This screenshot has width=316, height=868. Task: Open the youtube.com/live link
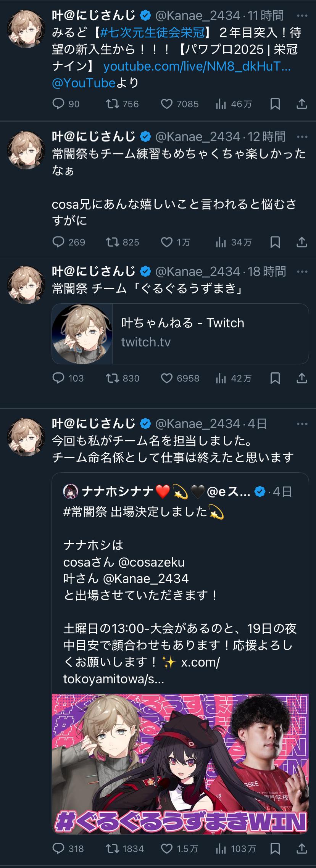(x=197, y=67)
